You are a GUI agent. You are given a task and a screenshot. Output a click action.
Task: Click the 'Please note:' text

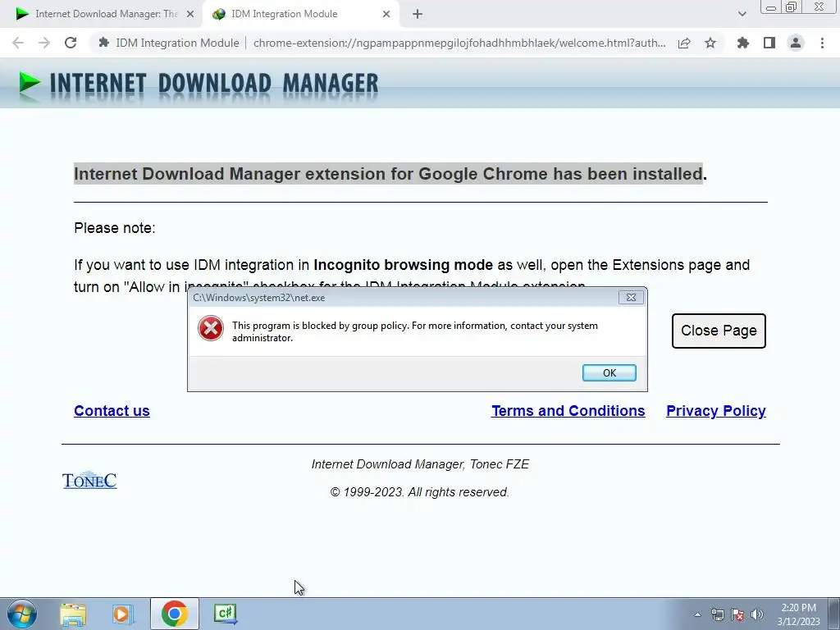(x=115, y=228)
